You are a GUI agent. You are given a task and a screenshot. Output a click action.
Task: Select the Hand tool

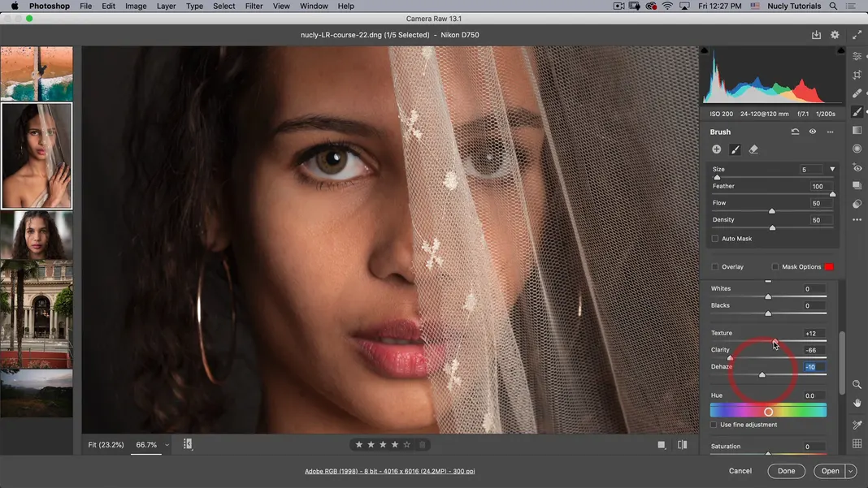[x=857, y=403]
